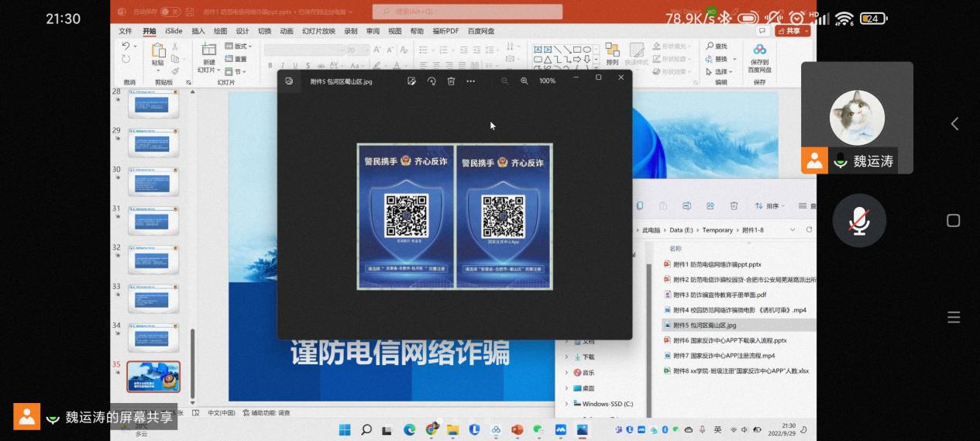Click the left anti-fraud QR code poster

(x=406, y=216)
